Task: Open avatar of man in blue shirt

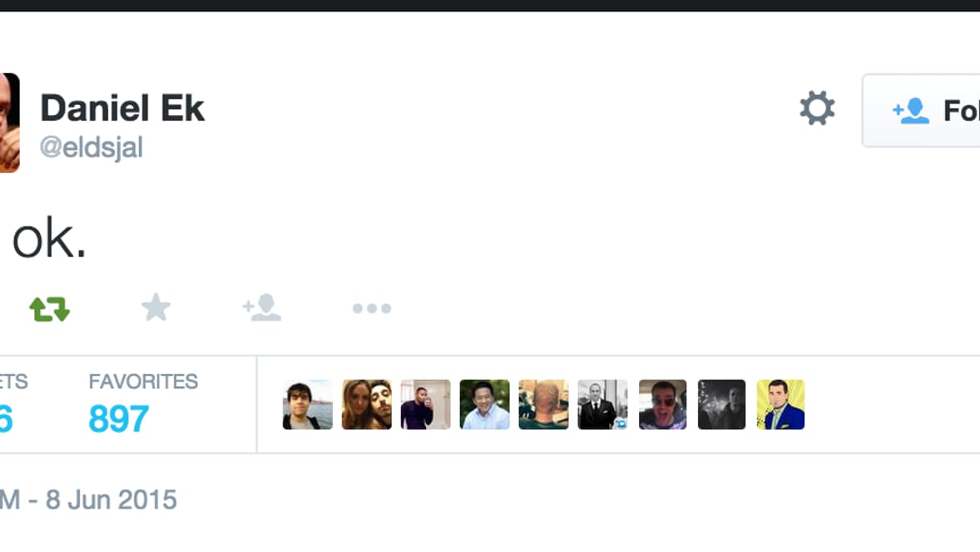Action: [484, 405]
